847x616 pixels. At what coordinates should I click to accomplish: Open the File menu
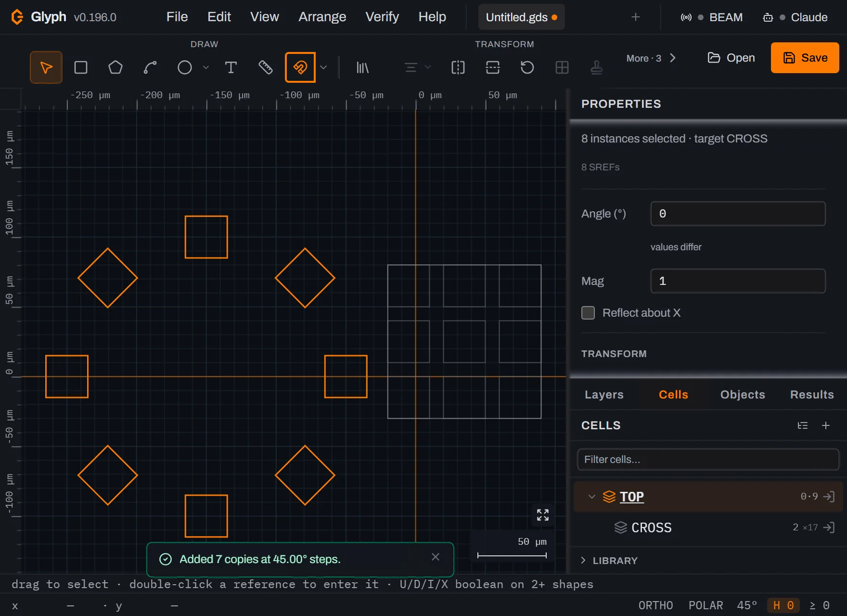(x=177, y=17)
